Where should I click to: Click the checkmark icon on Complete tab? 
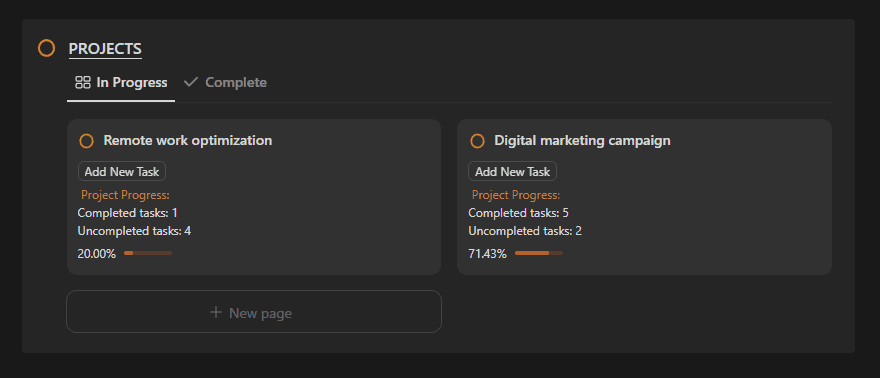pos(191,82)
